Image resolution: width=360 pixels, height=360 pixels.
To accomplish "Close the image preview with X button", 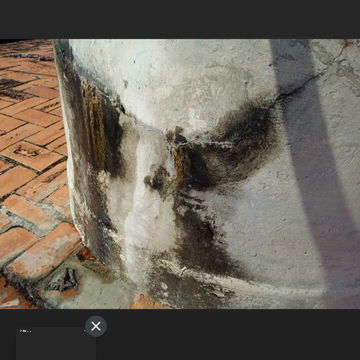I will click(x=96, y=326).
